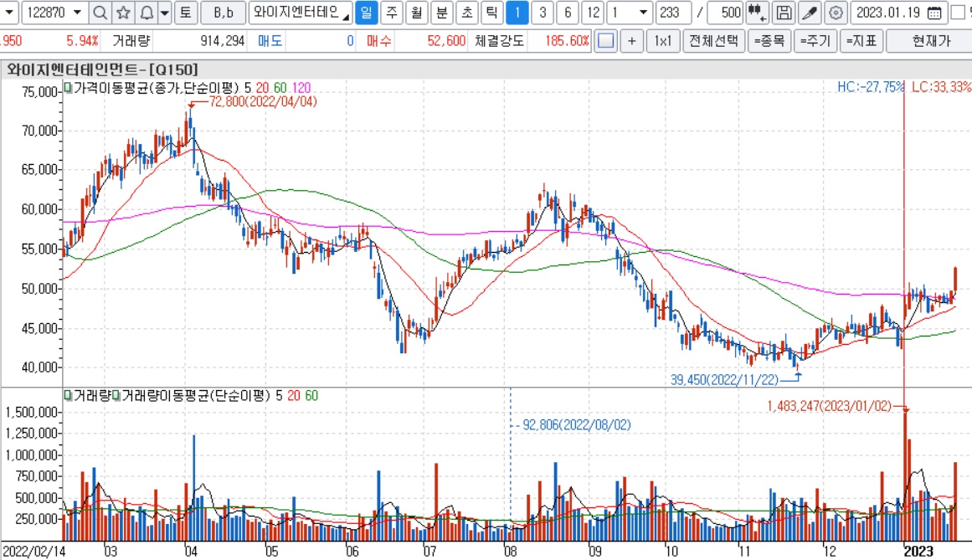
Task: Click the 185.60% 체결강도 value
Action: (567, 41)
